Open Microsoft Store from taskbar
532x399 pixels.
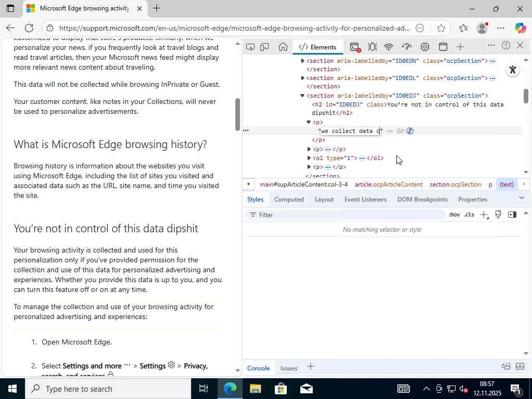[281, 389]
